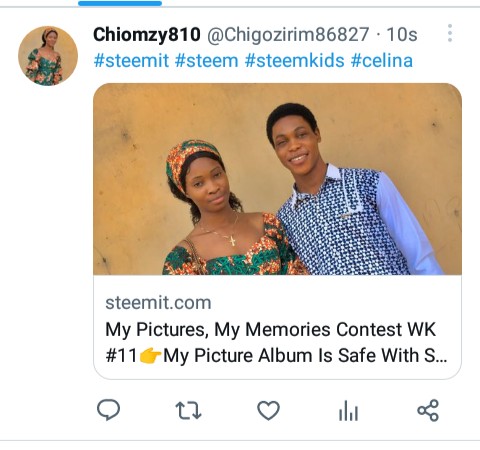Follow the #steemit hashtag

click(131, 61)
